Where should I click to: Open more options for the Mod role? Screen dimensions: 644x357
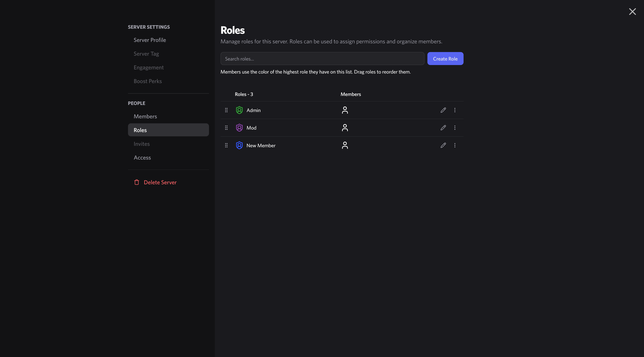pos(455,128)
